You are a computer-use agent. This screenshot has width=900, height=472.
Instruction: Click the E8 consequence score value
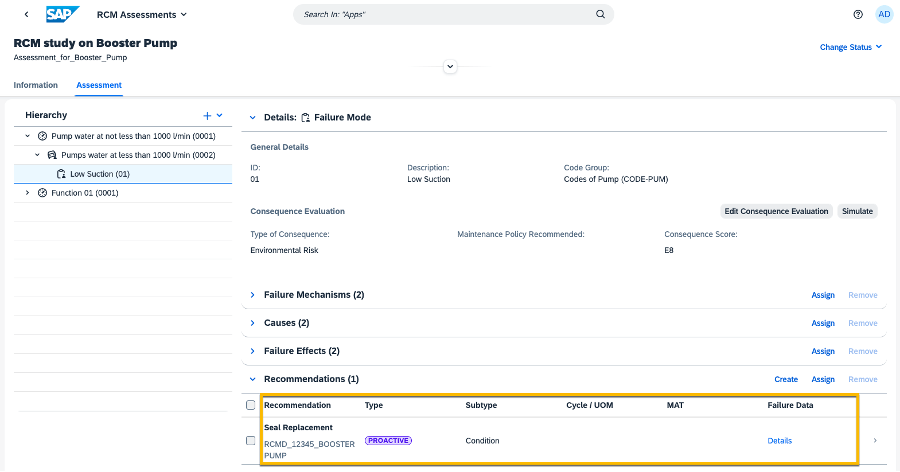tap(669, 250)
